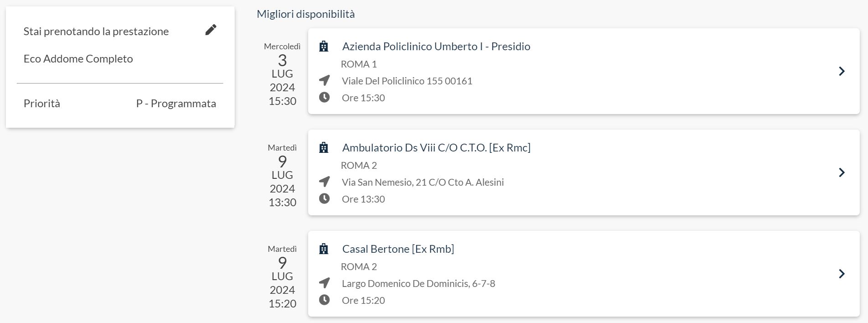Click the Eco Addome Completo service name

pos(78,59)
